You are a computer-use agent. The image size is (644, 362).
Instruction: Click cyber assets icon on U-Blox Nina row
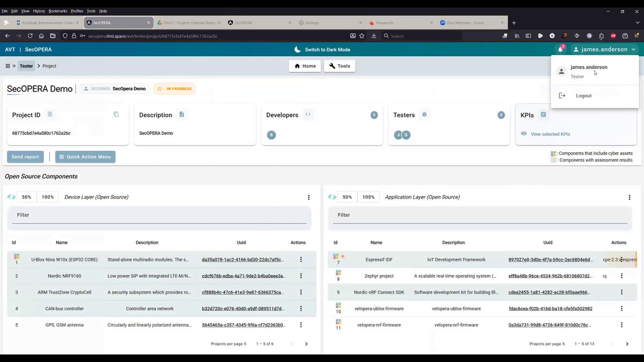pos(17,256)
